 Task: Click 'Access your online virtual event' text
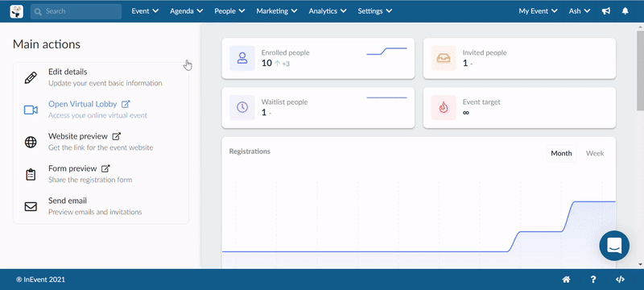tap(97, 115)
